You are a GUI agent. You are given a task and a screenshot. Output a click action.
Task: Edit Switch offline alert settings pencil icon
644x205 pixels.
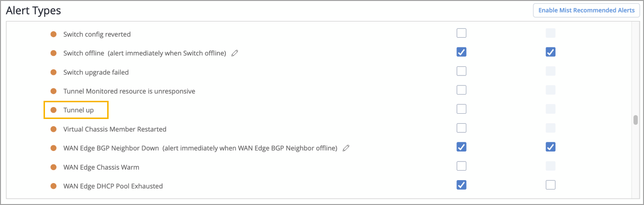(x=235, y=53)
